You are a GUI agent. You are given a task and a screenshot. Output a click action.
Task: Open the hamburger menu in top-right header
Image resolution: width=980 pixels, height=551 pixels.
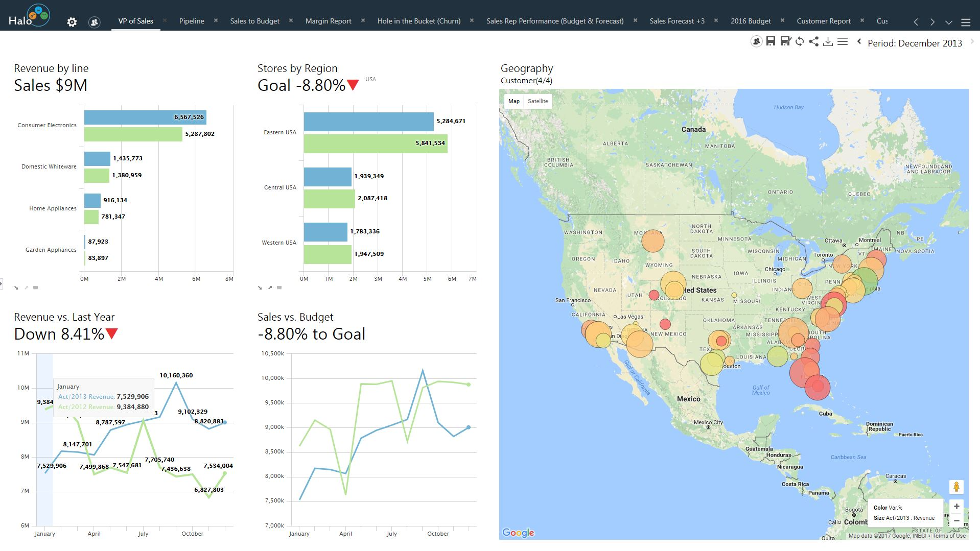(966, 22)
